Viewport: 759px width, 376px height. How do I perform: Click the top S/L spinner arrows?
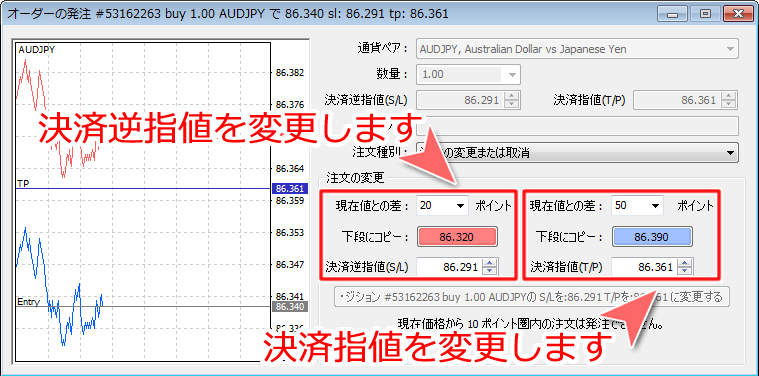click(512, 100)
